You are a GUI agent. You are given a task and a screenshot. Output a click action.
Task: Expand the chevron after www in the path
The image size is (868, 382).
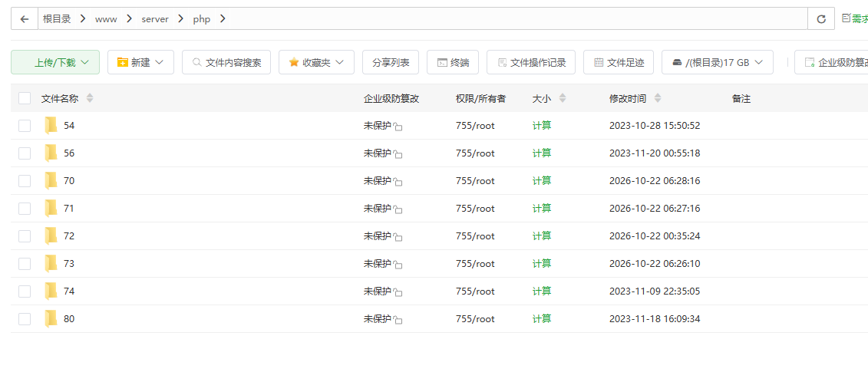coord(130,19)
